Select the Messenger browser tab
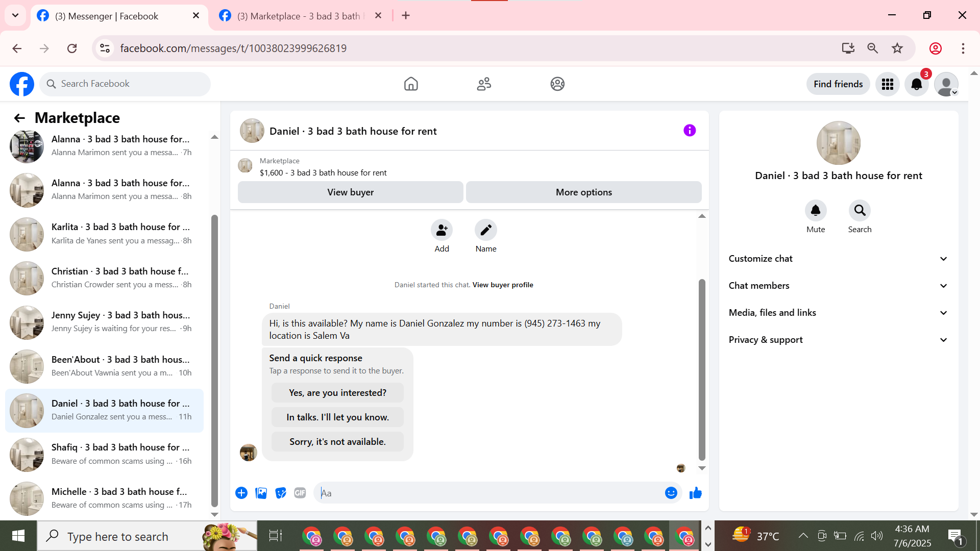 [118, 16]
